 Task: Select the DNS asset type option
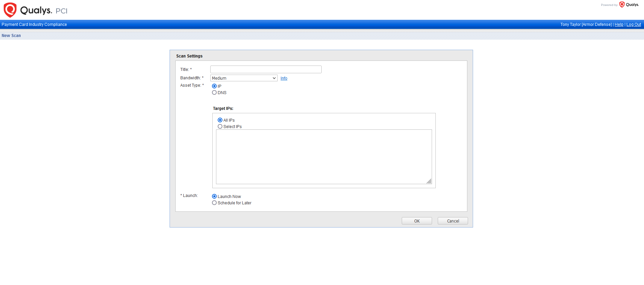point(214,93)
